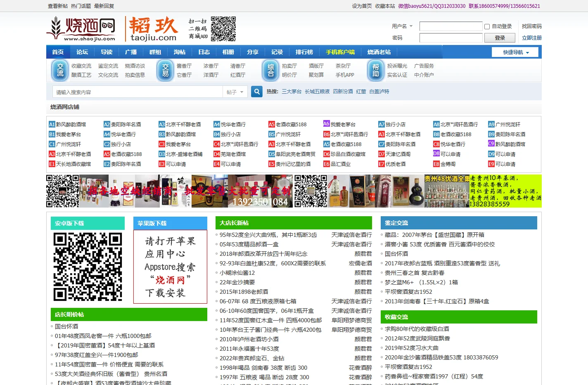Open the 帖子 search type dropdown
This screenshot has height=385, width=588.
(x=235, y=92)
